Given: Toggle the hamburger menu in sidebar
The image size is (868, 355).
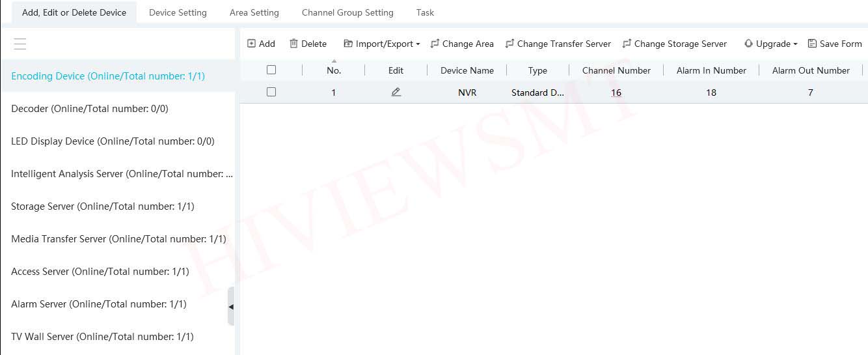Looking at the screenshot, I should pyautogui.click(x=20, y=44).
